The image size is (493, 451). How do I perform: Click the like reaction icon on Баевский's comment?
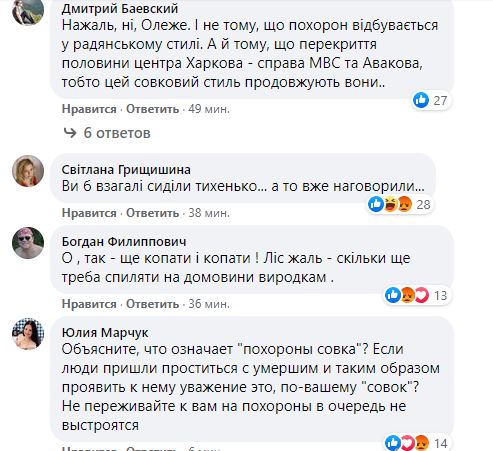(421, 100)
